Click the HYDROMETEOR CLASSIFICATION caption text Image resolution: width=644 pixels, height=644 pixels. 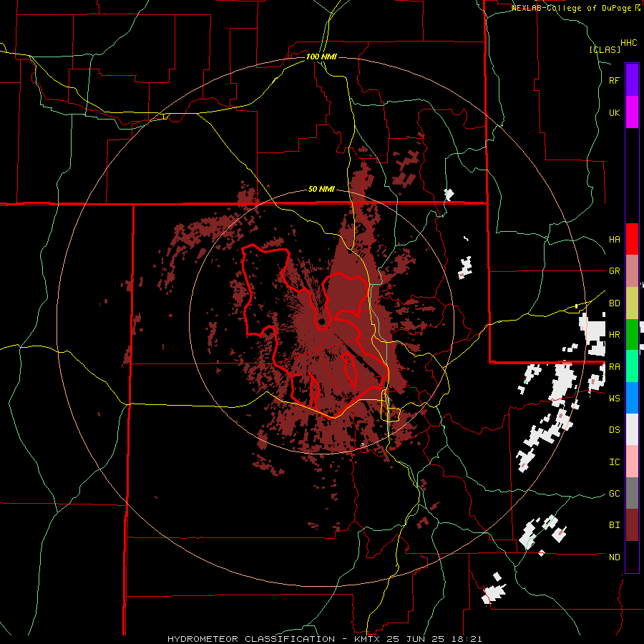251,639
